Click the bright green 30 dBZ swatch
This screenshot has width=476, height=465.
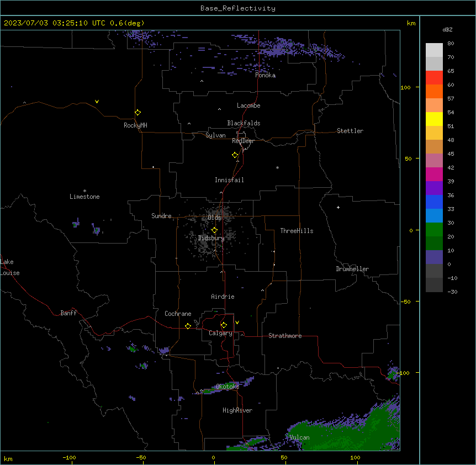(x=434, y=230)
